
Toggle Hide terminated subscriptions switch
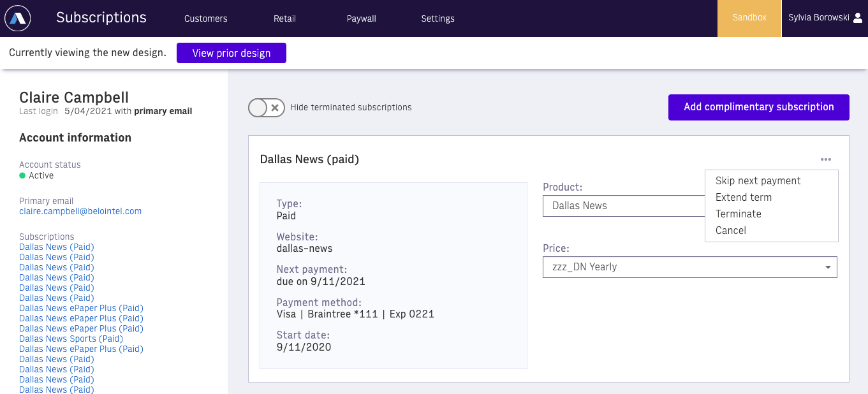click(x=267, y=108)
